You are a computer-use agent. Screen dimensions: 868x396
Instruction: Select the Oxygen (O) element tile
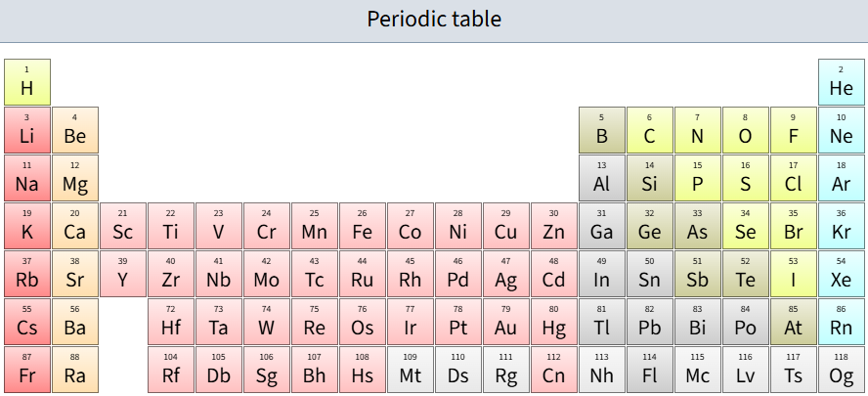click(x=745, y=130)
